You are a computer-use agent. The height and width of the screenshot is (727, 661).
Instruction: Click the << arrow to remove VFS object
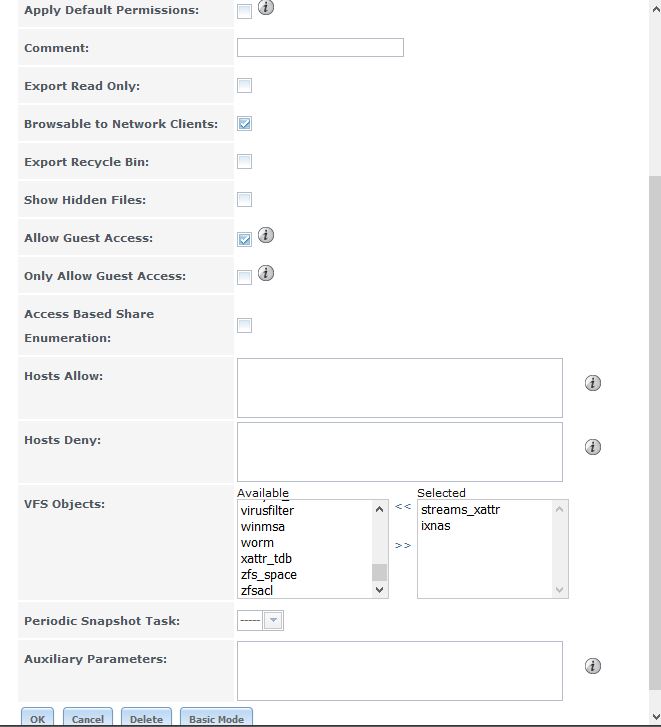(x=403, y=506)
